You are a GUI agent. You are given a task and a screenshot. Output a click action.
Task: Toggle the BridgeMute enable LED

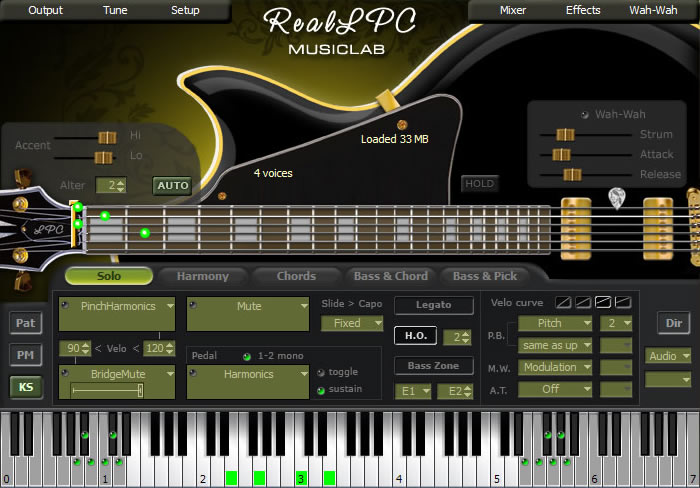65,373
